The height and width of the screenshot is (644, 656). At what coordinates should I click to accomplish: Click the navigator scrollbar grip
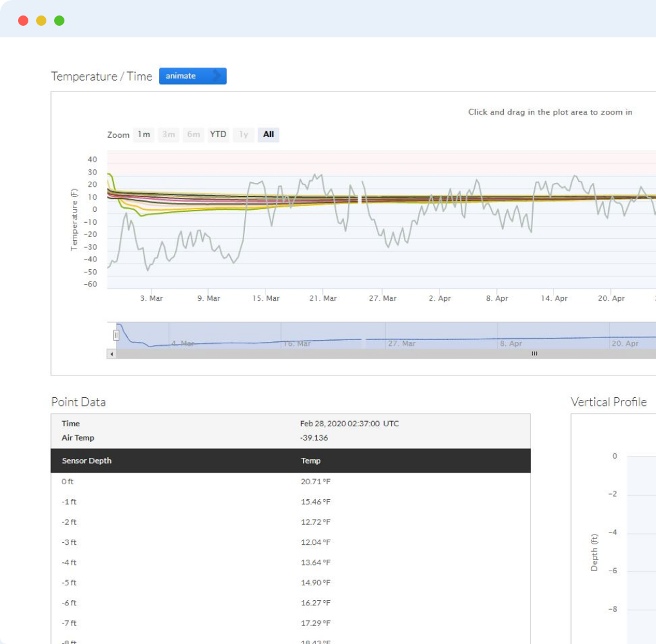(534, 354)
